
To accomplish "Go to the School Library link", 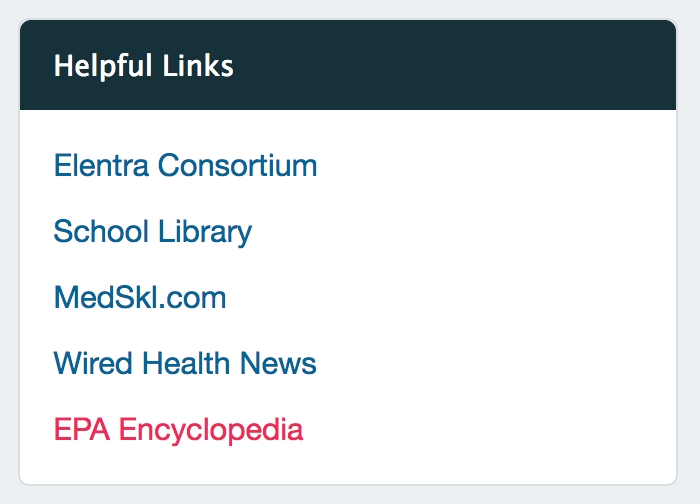I will point(152,232).
